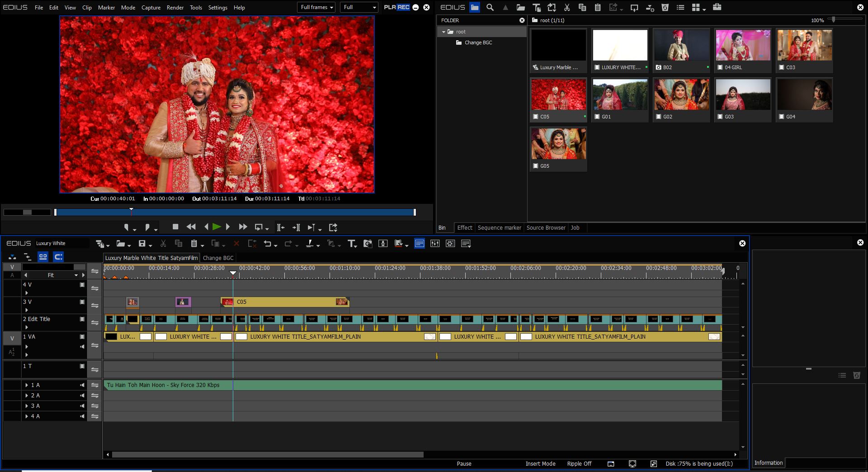Open the Tools briefcase icon in bin

tap(717, 7)
